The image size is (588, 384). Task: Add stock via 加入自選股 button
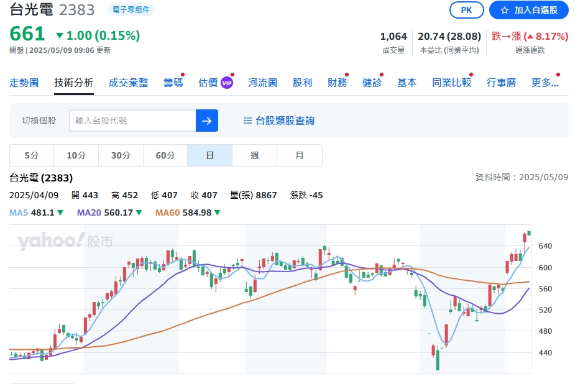[x=529, y=10]
